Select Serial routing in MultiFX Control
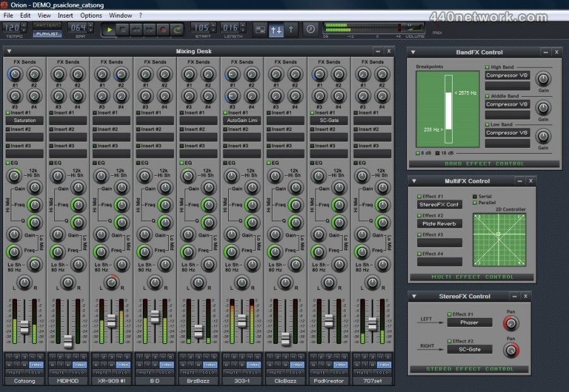This screenshot has height=392, width=569. click(x=475, y=197)
